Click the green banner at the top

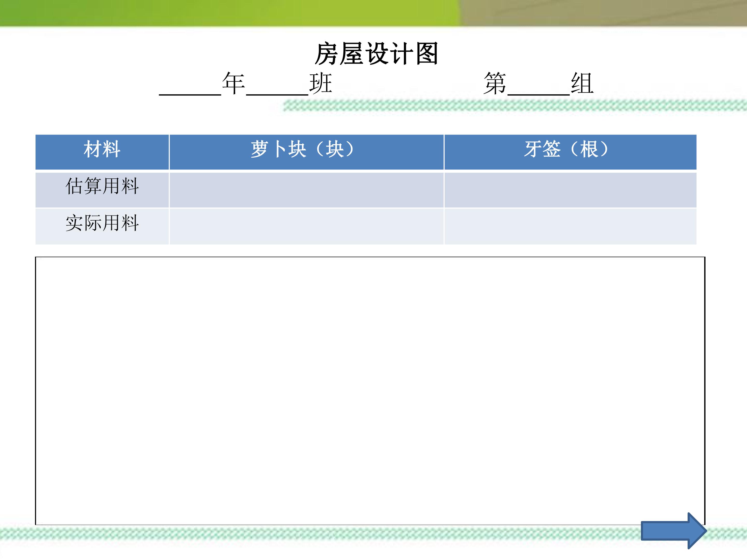coord(374,13)
